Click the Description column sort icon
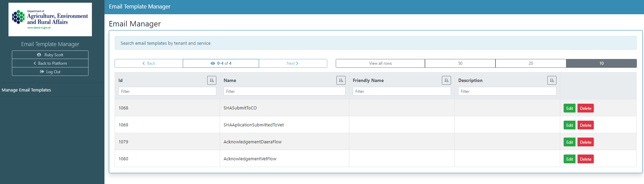Viewport: 644px width, 184px height. (x=552, y=80)
